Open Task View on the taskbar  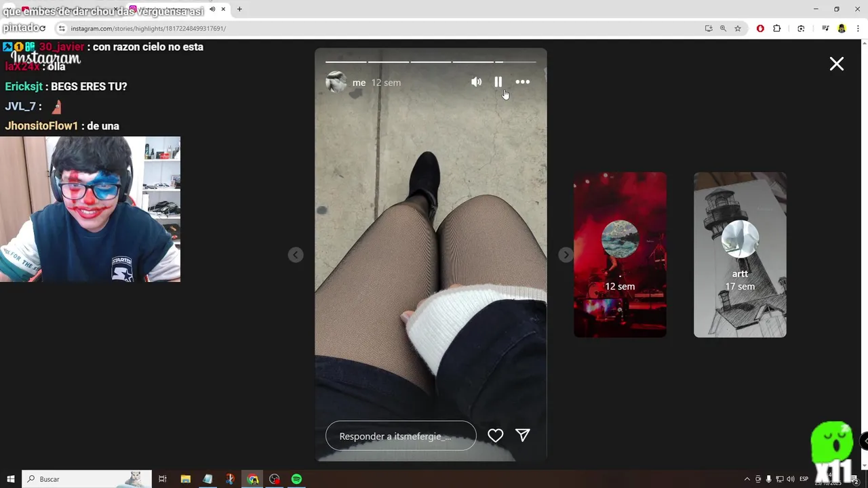[x=163, y=479]
